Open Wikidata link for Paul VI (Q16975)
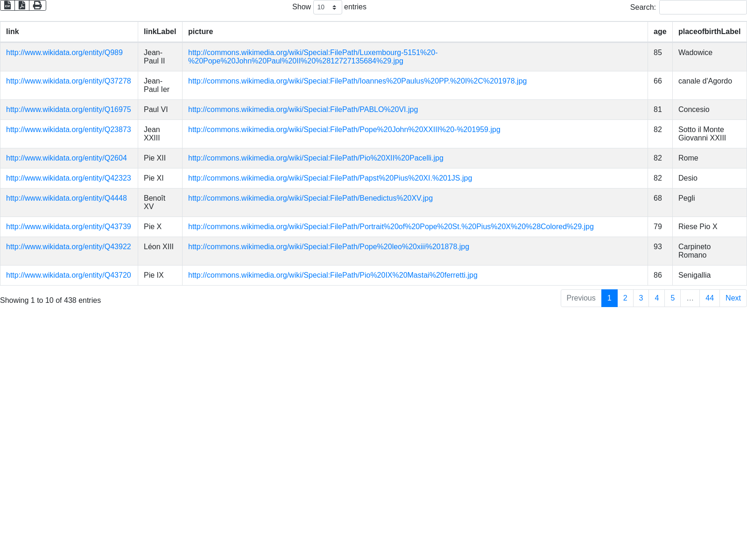747x560 pixels. (x=68, y=110)
